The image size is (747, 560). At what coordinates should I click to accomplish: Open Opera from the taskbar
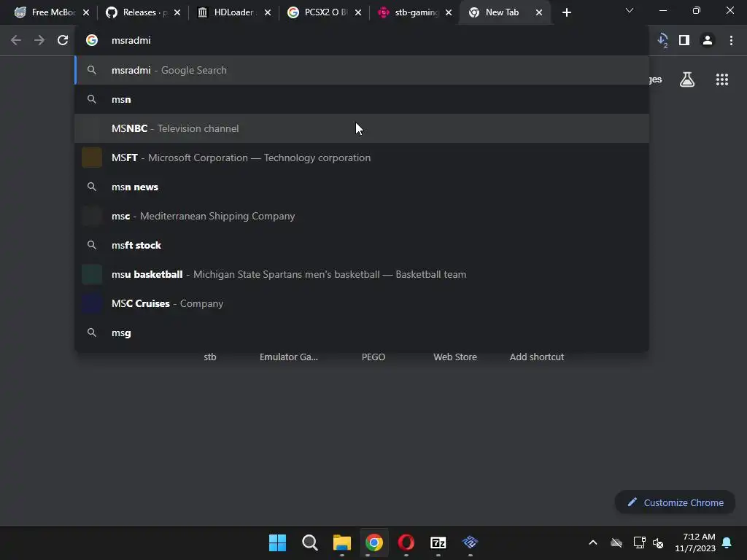[406, 542]
